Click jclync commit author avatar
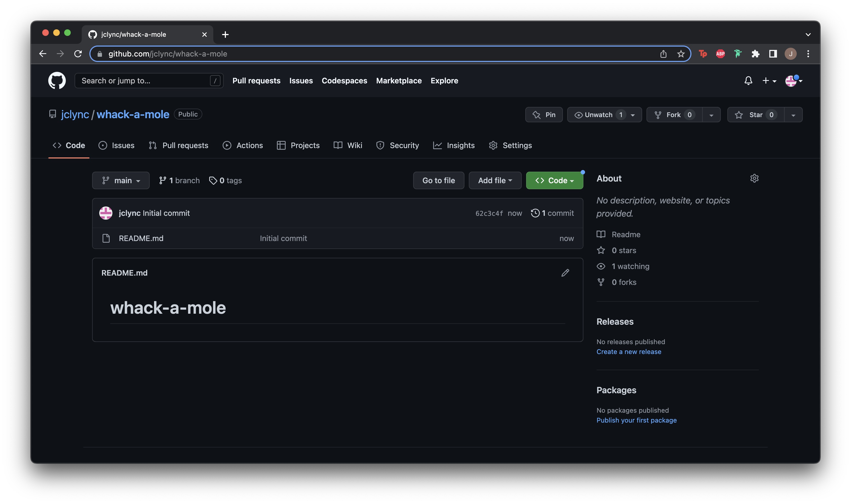 tap(106, 213)
